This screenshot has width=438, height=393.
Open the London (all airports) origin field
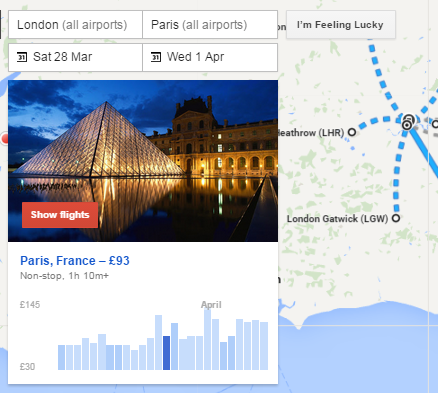click(75, 25)
